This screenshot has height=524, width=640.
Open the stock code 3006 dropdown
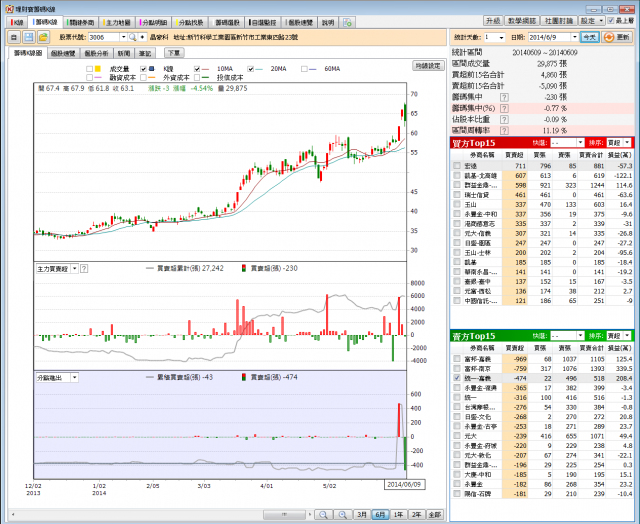(123, 37)
